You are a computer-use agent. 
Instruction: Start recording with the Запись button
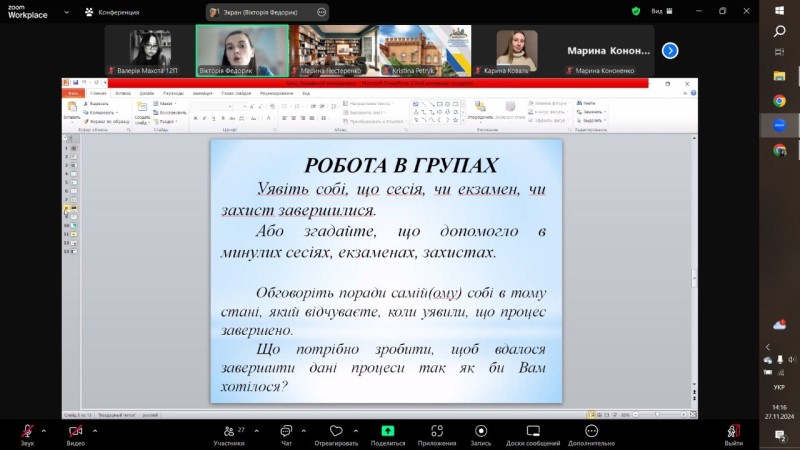(481, 431)
